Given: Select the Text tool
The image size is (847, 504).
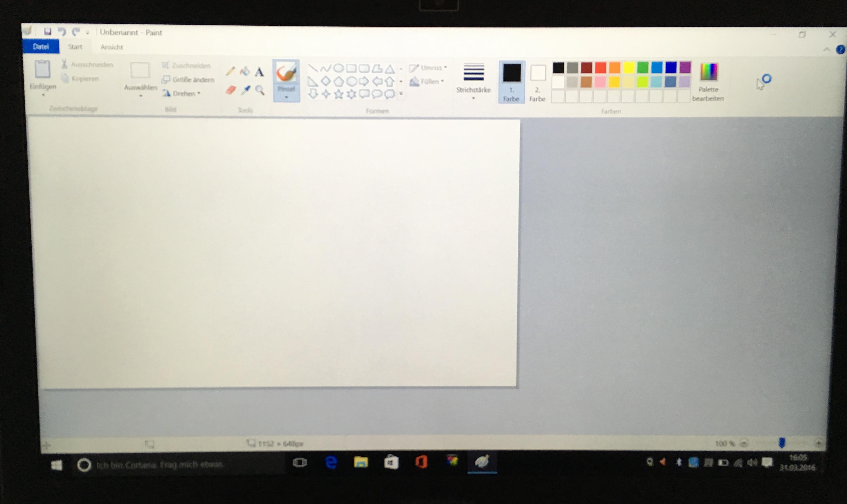Looking at the screenshot, I should coord(259,72).
